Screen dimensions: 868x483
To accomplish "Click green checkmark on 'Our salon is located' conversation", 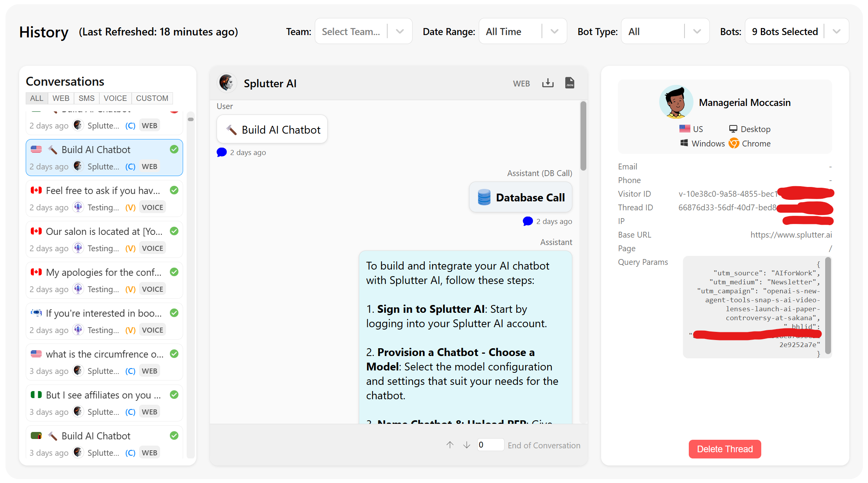I will coord(174,231).
